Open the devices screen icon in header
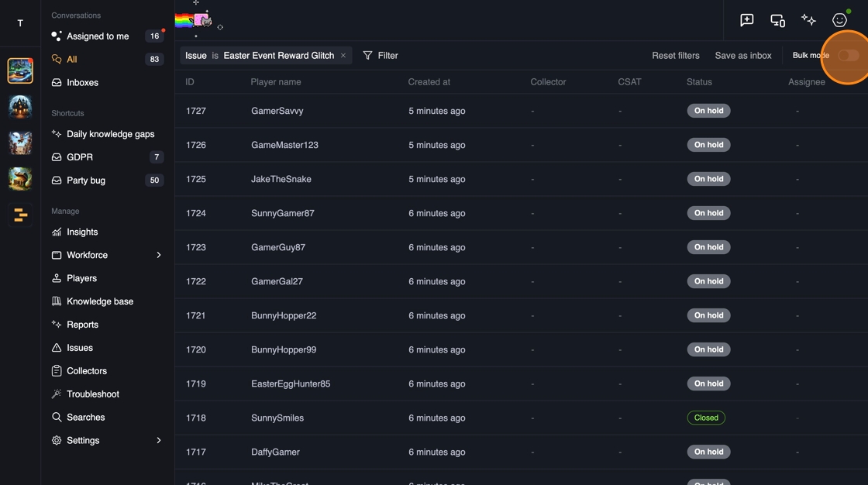868x485 pixels. tap(777, 20)
